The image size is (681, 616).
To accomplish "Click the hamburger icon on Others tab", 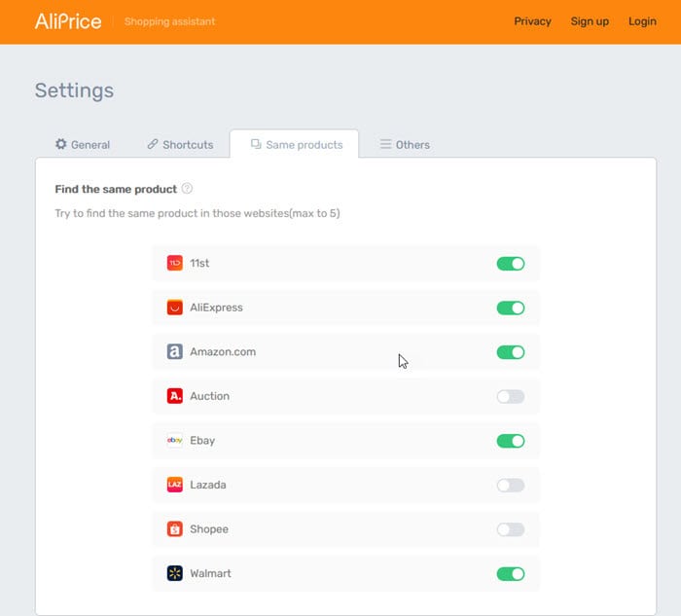I will coord(385,144).
